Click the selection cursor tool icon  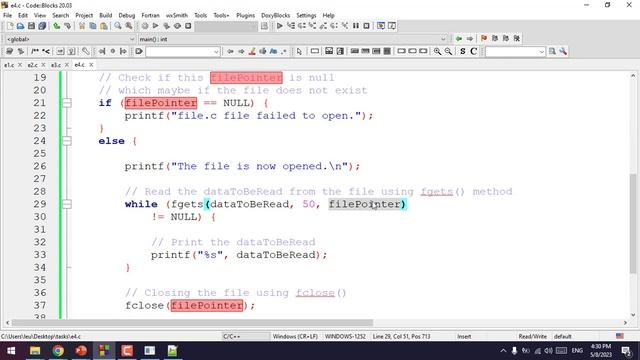point(299,51)
